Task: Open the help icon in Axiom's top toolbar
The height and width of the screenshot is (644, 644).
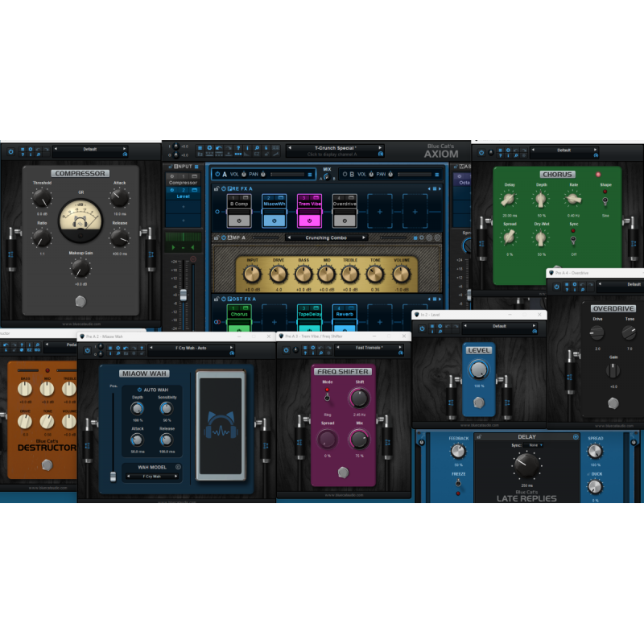Action: pos(237,147)
